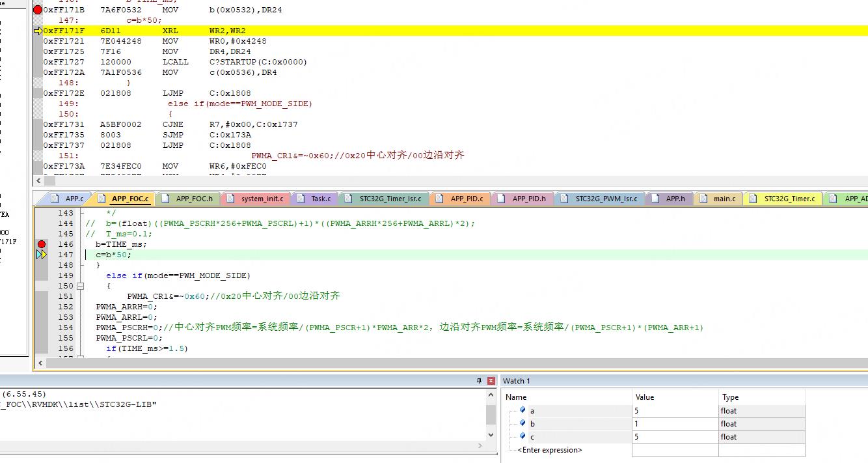Click the watch variable icon for c
This screenshot has height=463, width=868.
[x=522, y=436]
